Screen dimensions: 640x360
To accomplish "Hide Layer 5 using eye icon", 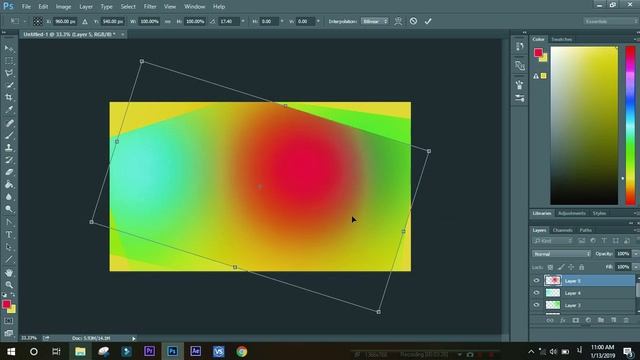I will 536,280.
